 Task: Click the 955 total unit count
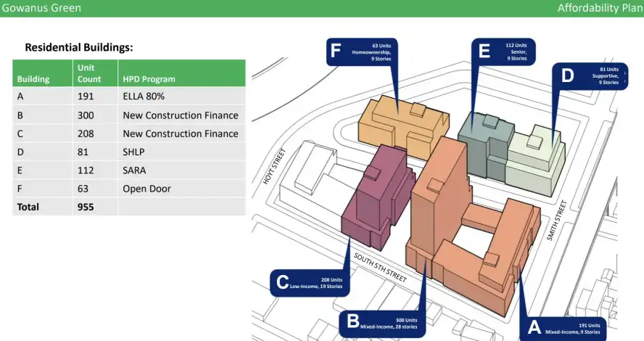[x=86, y=207]
